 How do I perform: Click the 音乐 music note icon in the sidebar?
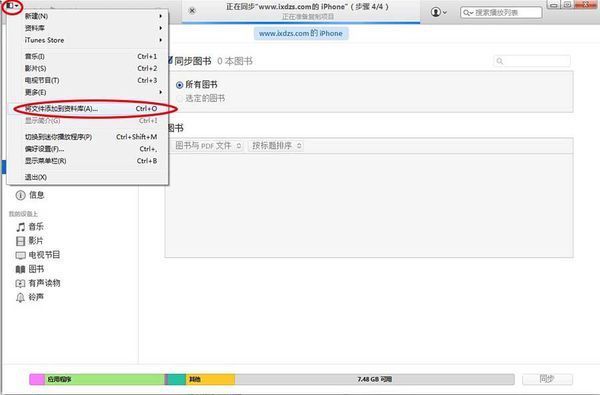click(21, 227)
